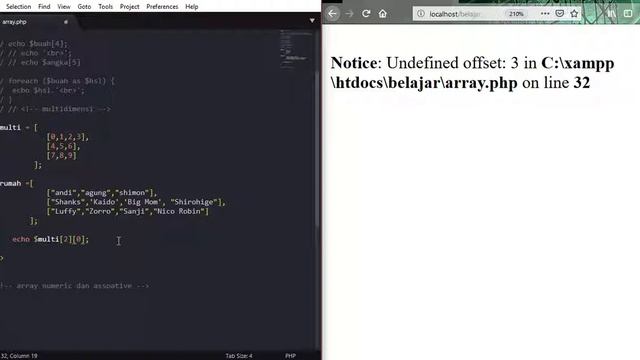The width and height of the screenshot is (640, 360).
Task: Click the [0,1,2,3] array row
Action: click(x=67, y=137)
